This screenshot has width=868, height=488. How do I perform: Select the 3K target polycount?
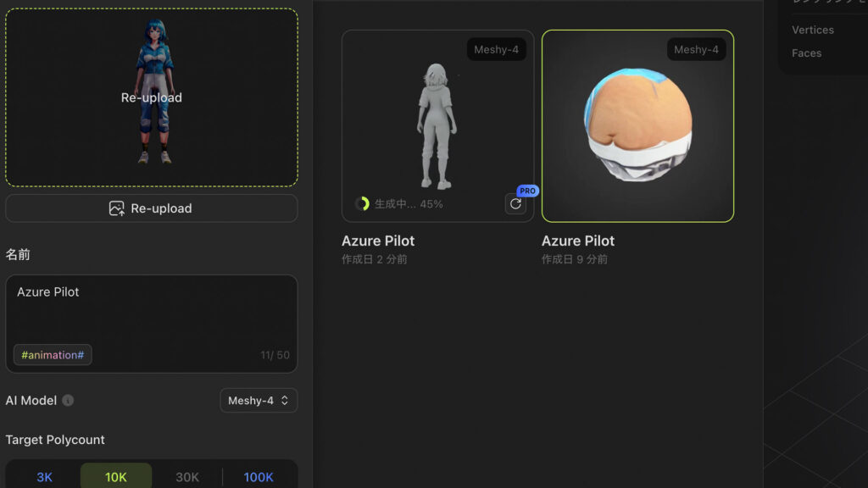click(44, 477)
